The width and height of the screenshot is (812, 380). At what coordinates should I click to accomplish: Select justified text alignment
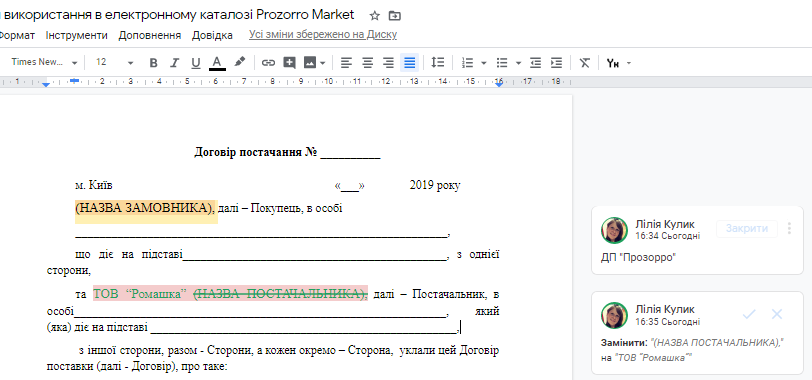click(x=410, y=63)
